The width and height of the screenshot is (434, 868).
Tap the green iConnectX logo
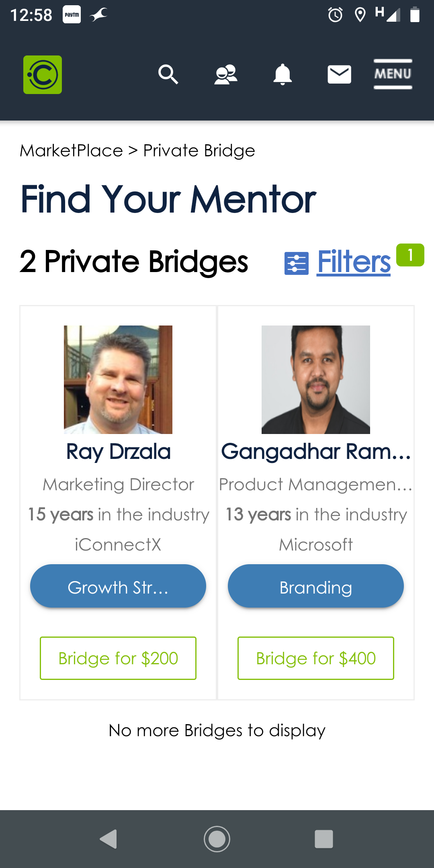(43, 75)
